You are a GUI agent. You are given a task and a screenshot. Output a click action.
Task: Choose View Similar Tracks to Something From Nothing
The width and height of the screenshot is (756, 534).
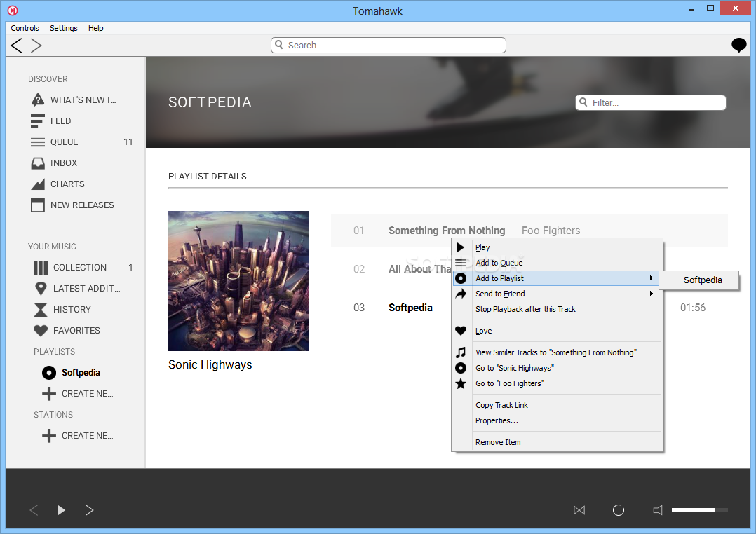click(x=557, y=352)
